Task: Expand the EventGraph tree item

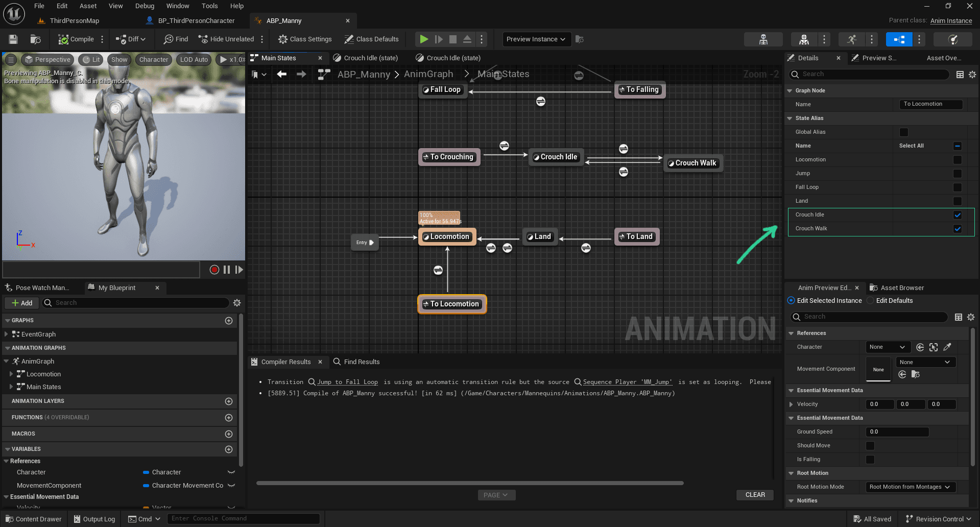Action: pos(6,334)
